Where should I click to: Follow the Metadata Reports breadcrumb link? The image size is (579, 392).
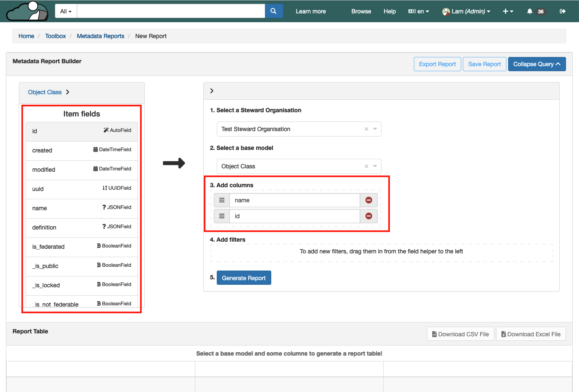(x=100, y=36)
